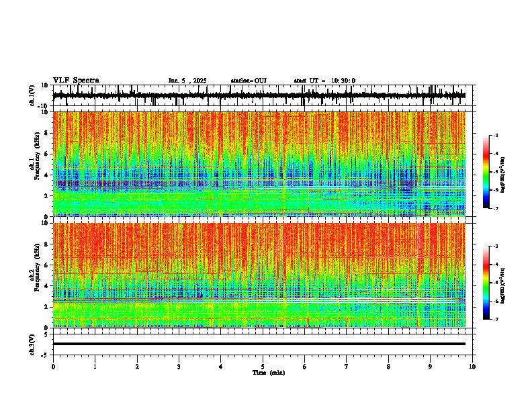Image resolution: width=532 pixels, height=411 pixels.
Task: Click the "start UT = 10:30: 0" text
Action: 324,81
